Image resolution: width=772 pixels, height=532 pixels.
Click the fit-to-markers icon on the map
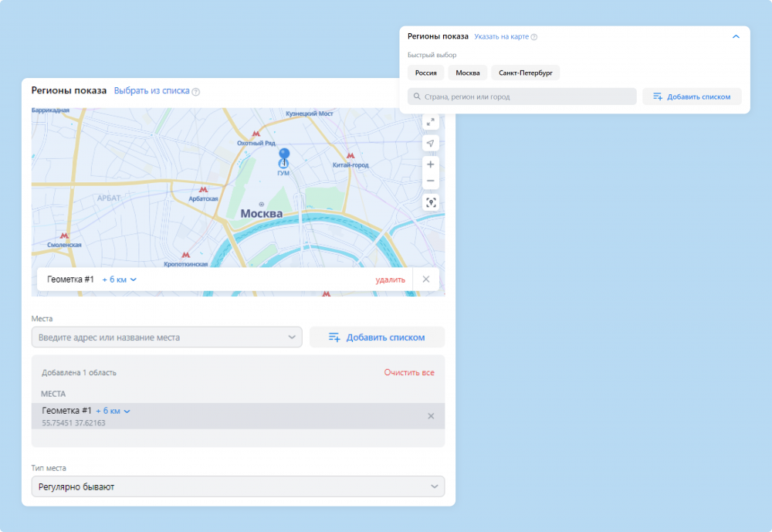431,202
